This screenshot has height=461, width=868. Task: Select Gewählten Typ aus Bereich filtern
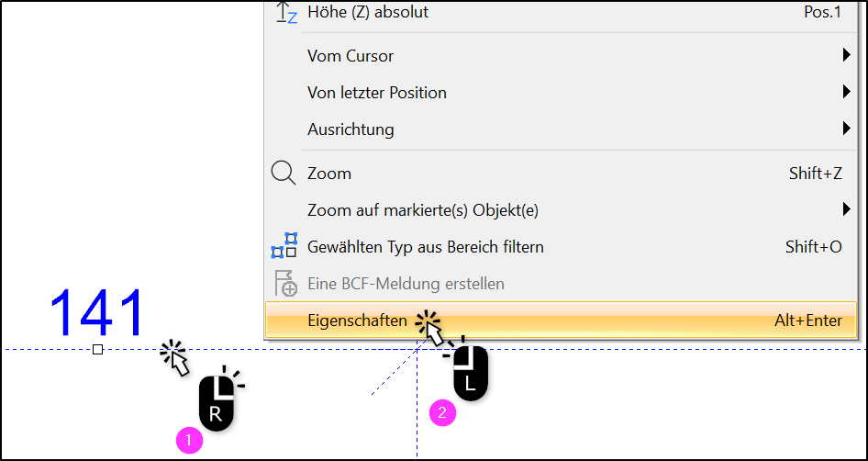tap(561, 246)
